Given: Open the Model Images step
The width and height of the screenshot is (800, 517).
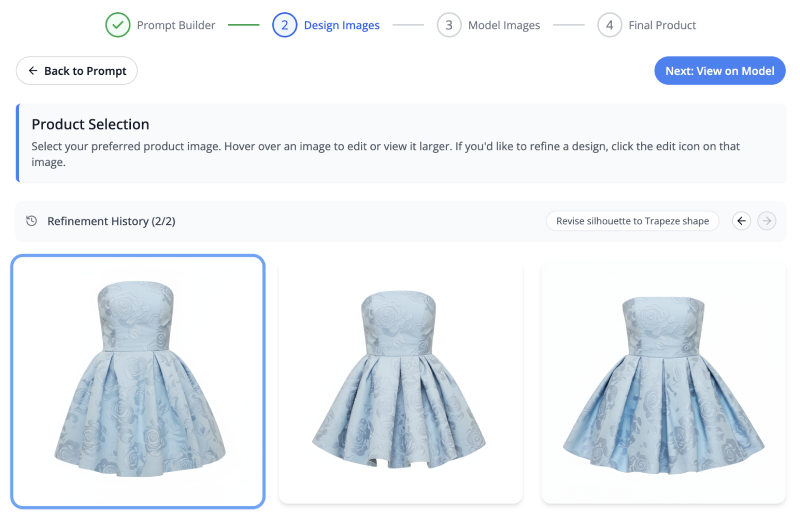Looking at the screenshot, I should (x=504, y=25).
